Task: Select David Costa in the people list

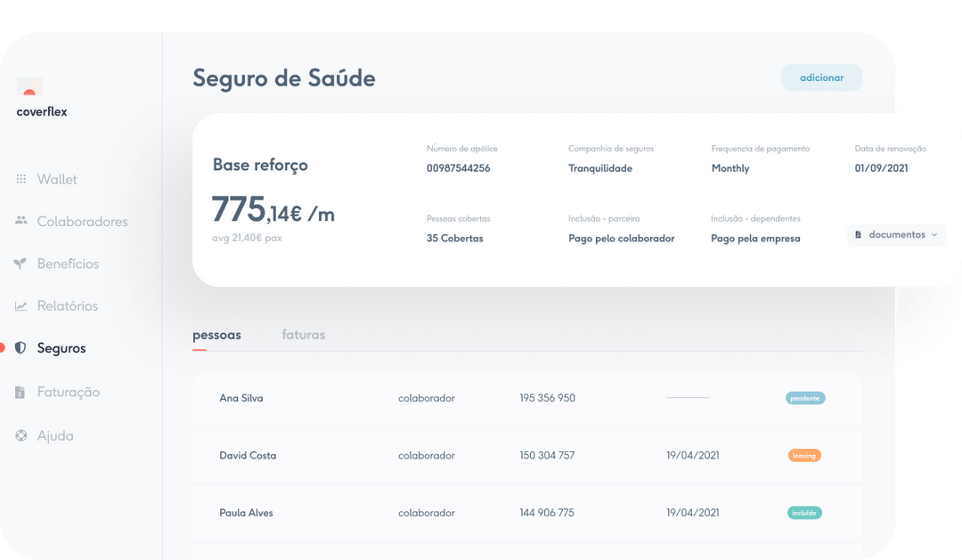Action: (x=248, y=456)
